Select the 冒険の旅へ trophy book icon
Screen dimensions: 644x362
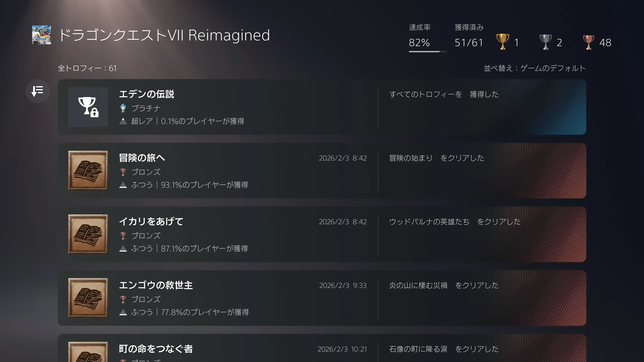[88, 170]
